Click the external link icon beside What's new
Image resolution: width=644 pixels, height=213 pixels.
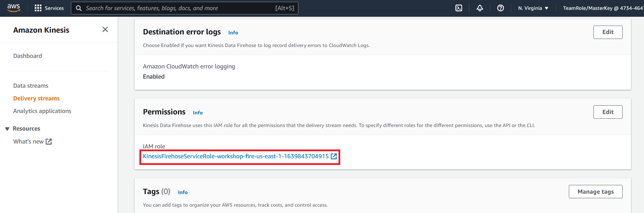coord(49,141)
